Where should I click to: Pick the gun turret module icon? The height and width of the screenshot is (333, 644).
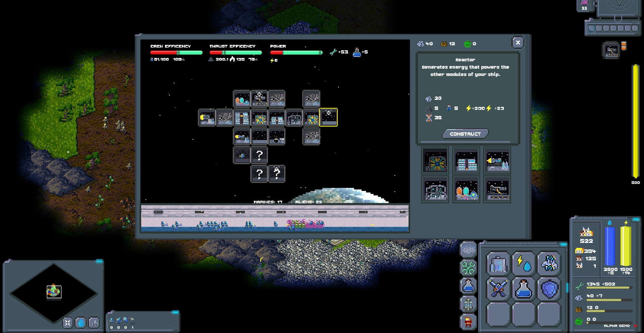[x=497, y=190]
